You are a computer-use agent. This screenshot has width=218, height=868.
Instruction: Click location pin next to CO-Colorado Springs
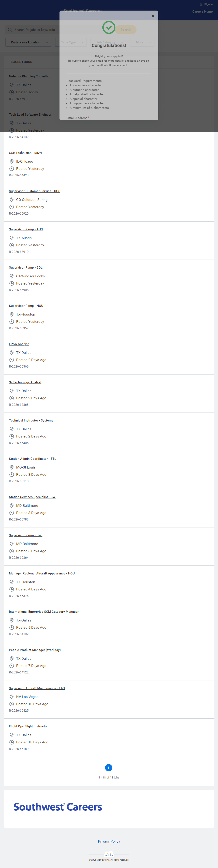(x=11, y=200)
